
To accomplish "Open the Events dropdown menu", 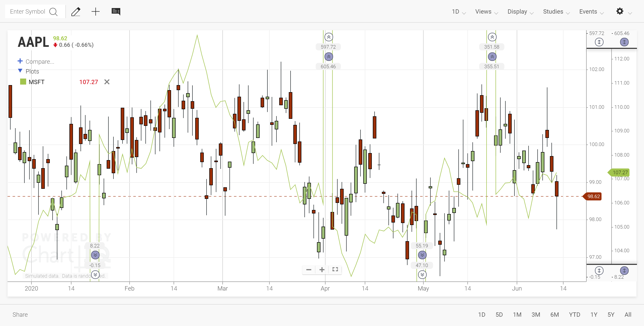I will pyautogui.click(x=591, y=12).
